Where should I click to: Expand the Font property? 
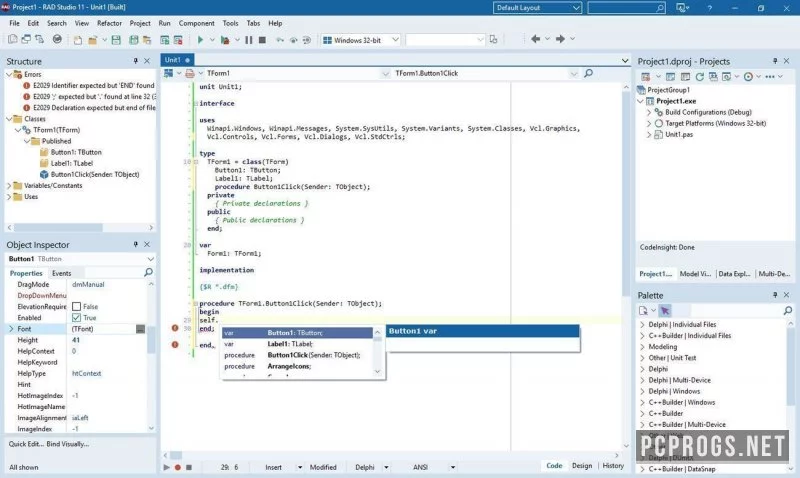coord(11,329)
